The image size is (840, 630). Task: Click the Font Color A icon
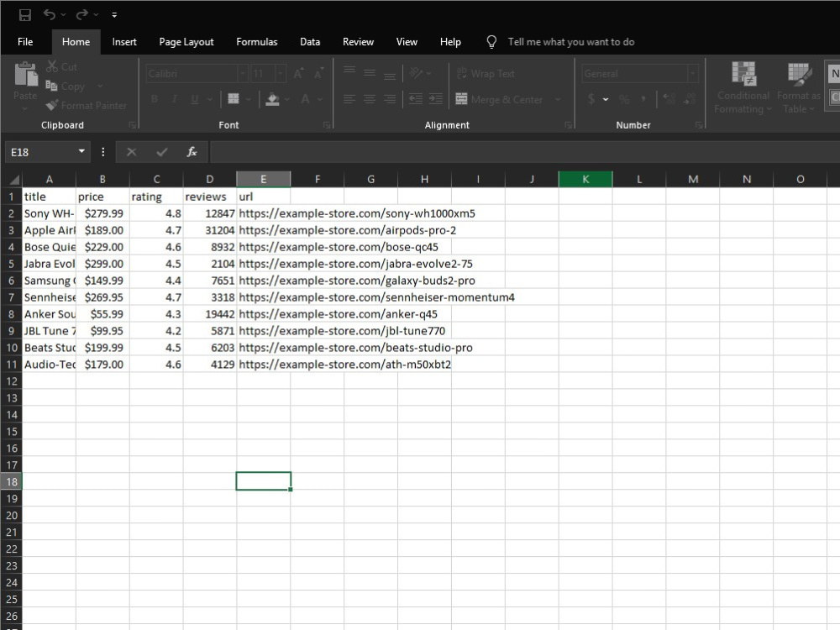(x=306, y=99)
